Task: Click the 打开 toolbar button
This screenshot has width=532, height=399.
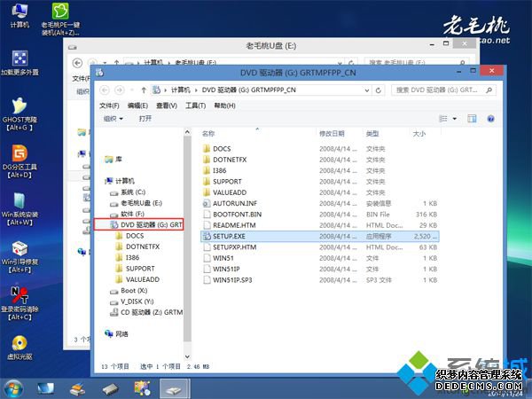Action: (x=145, y=119)
